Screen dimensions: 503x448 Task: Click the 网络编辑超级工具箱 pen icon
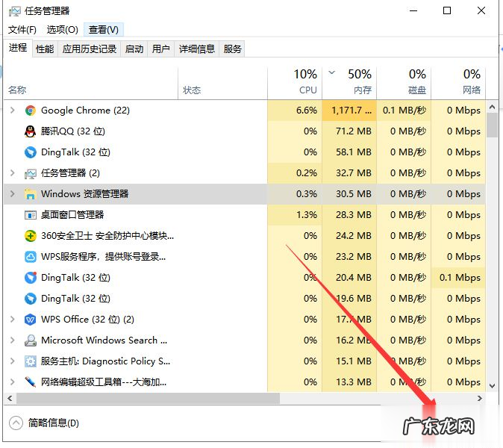[30, 382]
